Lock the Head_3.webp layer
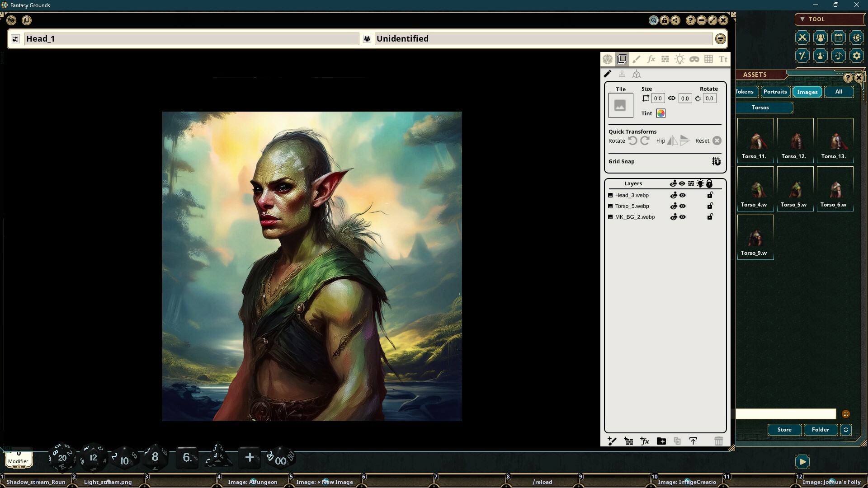The height and width of the screenshot is (488, 868). tap(710, 195)
